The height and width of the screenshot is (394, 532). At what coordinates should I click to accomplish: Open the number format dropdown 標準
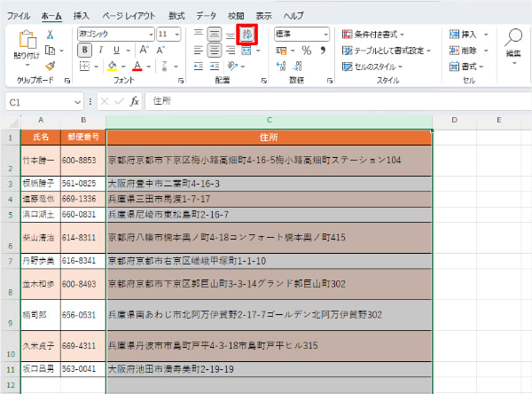(x=301, y=34)
